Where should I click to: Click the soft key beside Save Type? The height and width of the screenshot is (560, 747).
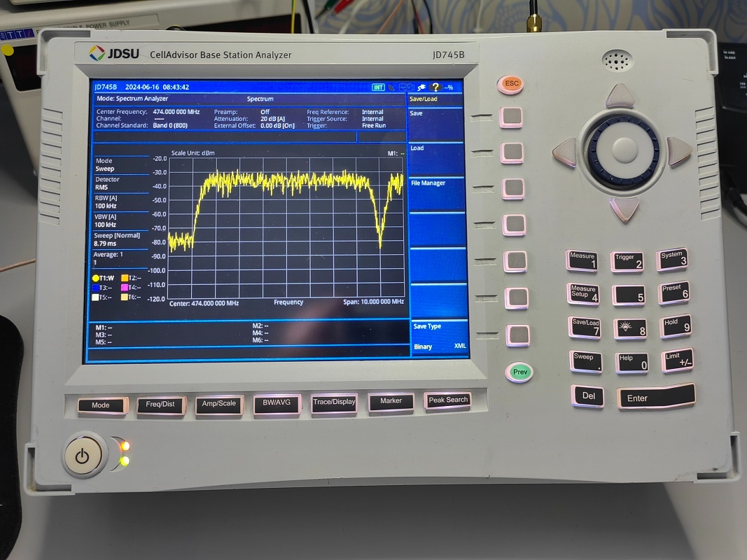[517, 335]
